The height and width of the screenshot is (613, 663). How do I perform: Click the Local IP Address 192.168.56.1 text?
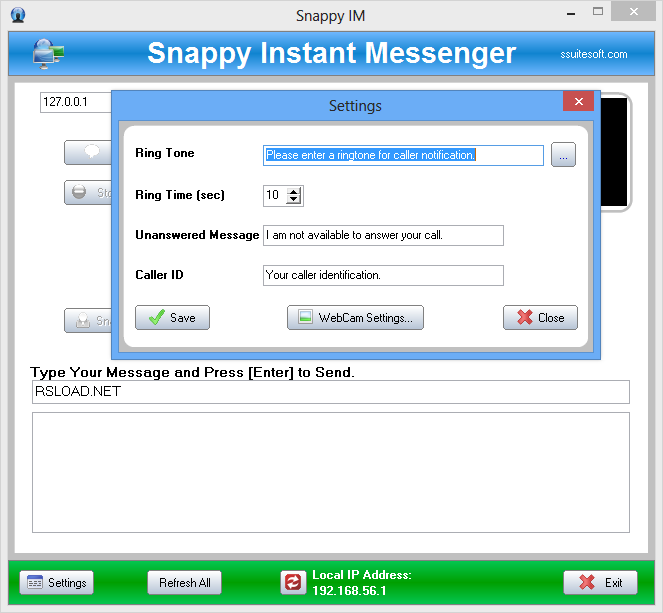(x=362, y=583)
